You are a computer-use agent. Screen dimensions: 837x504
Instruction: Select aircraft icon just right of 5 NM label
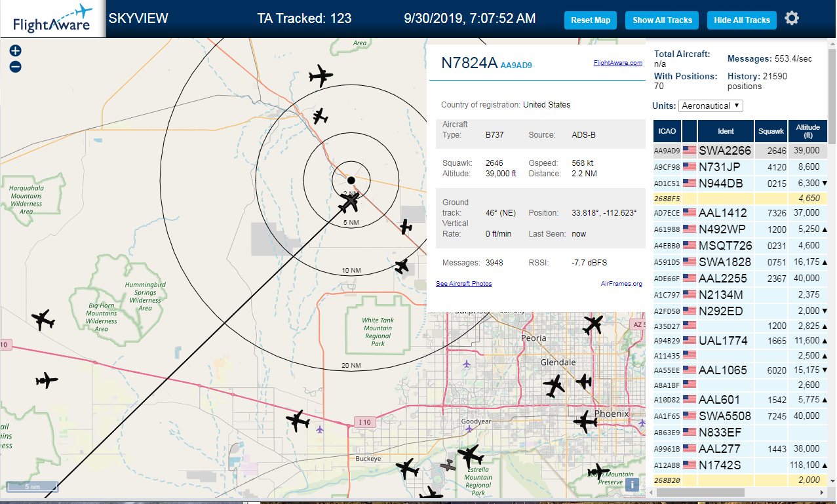coord(406,227)
